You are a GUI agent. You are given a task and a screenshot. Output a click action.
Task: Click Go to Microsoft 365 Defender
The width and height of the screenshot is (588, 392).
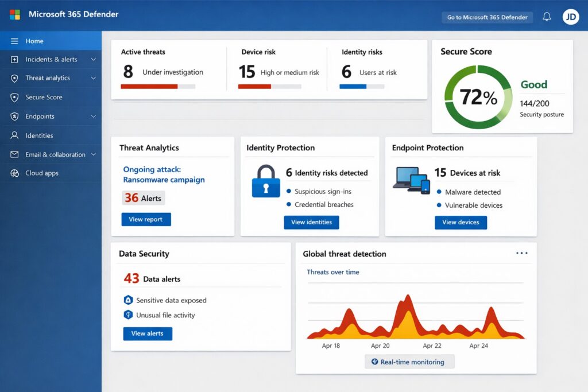point(487,17)
